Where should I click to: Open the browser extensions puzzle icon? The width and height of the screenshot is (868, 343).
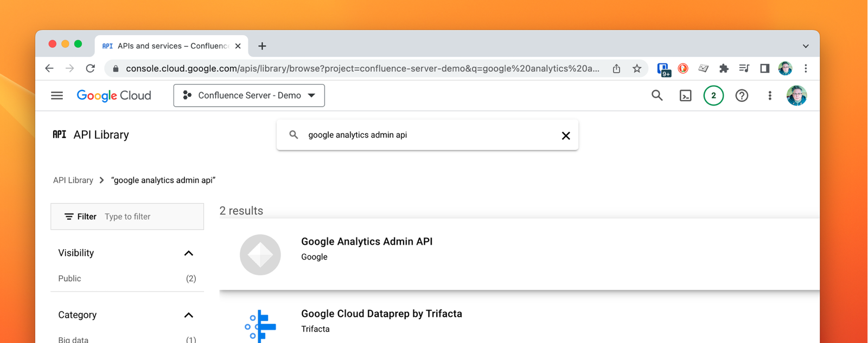click(x=724, y=68)
